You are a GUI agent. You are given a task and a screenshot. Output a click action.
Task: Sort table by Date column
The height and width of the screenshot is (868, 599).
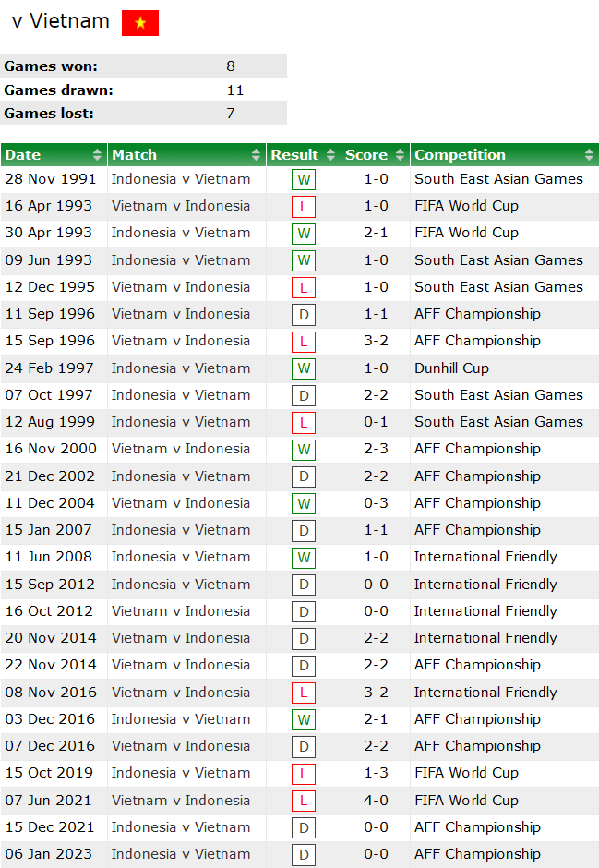[x=54, y=155]
